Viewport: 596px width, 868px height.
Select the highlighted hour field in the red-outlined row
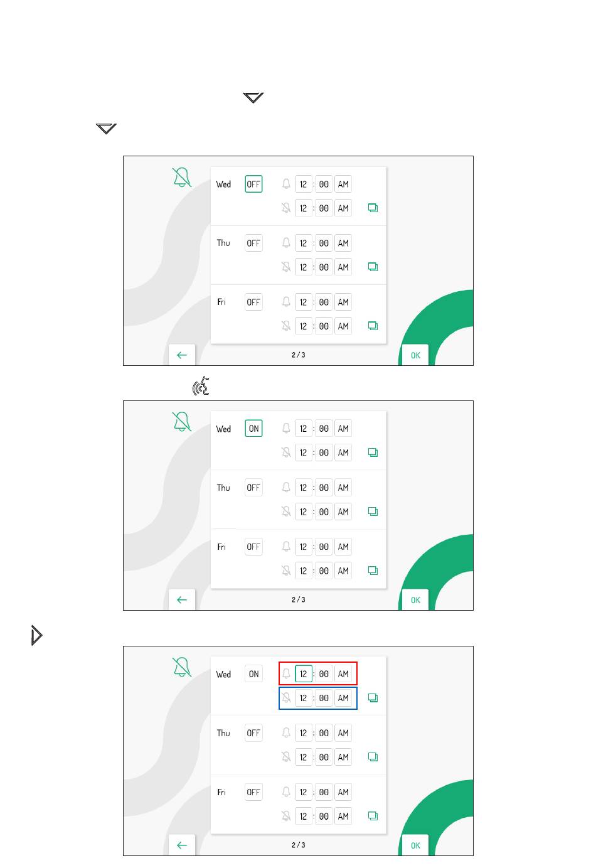coord(304,674)
